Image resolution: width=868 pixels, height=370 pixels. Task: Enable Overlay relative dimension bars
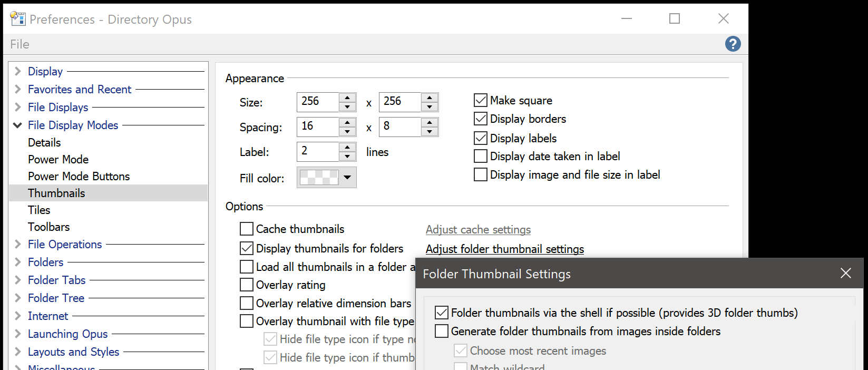pos(247,303)
